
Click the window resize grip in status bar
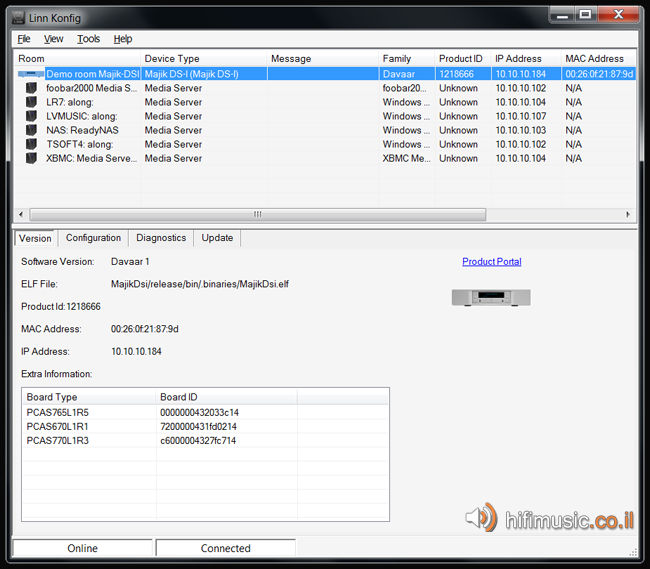633,552
